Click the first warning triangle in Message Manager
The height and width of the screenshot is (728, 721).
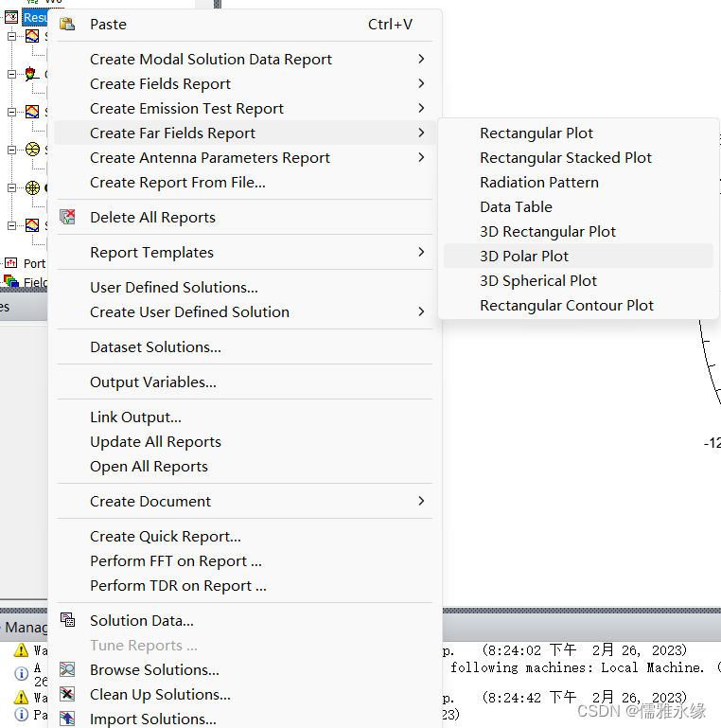tap(21, 650)
